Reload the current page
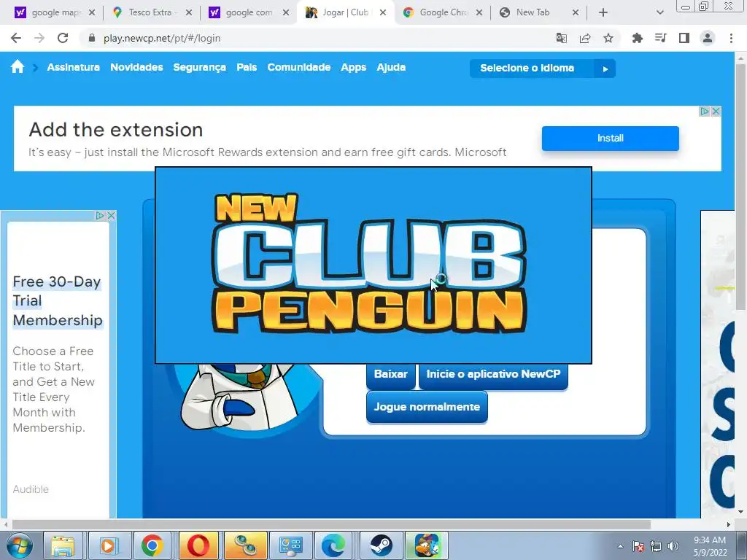 coord(63,38)
